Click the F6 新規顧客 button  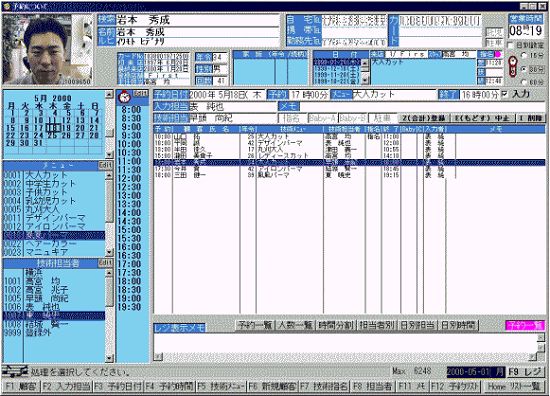tap(272, 387)
